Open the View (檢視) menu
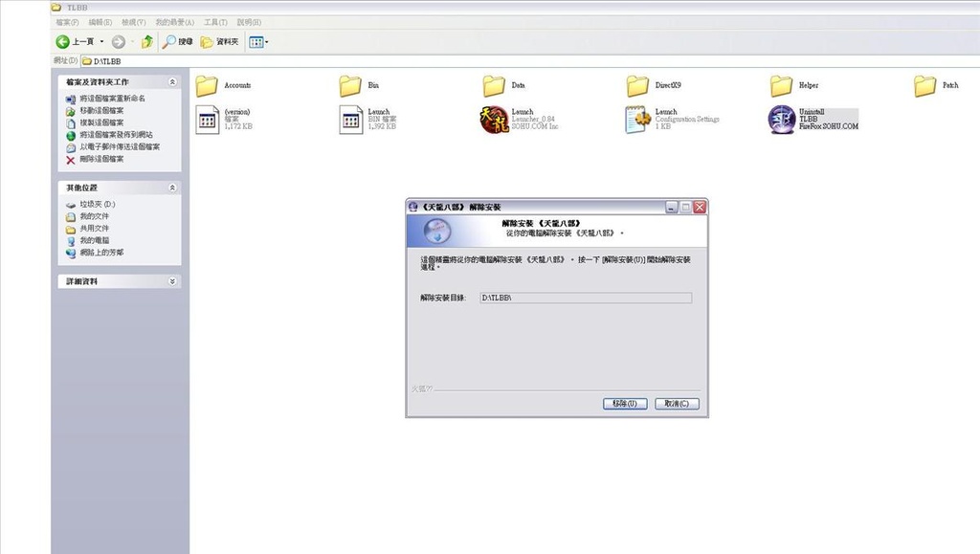Viewport: 980px width, 554px height. [x=133, y=22]
